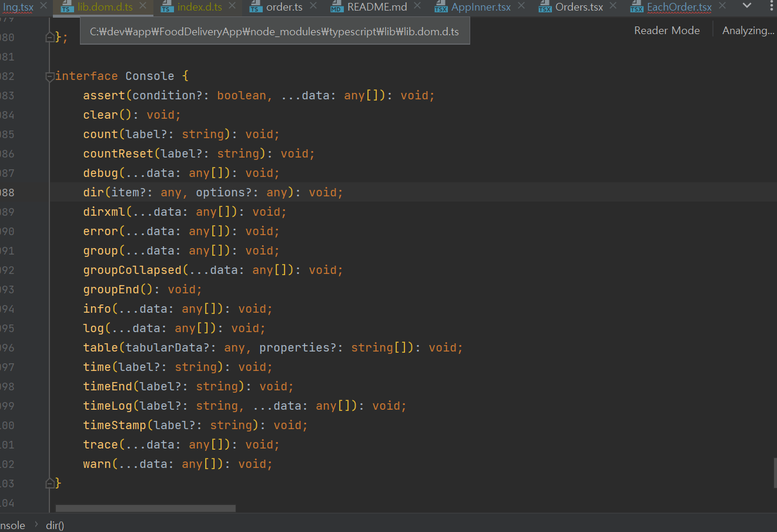The height and width of the screenshot is (532, 777).
Task: Close the EachOrder.tsx tab
Action: tap(722, 6)
